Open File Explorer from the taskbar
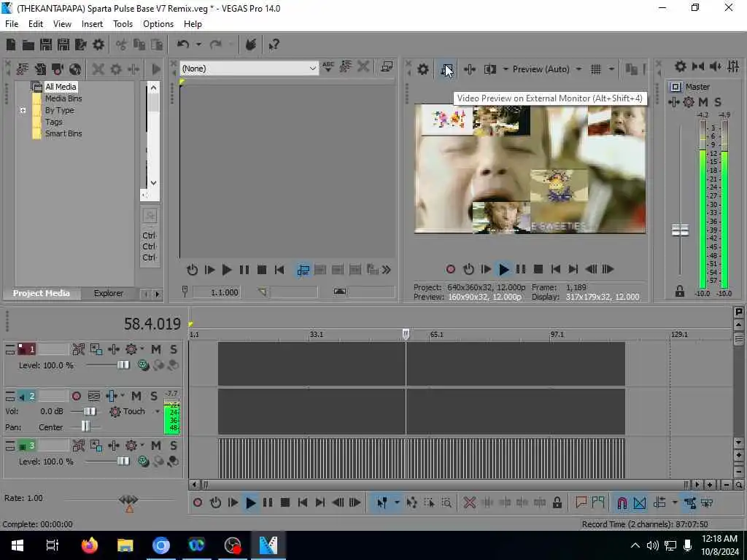747x560 pixels. point(125,545)
